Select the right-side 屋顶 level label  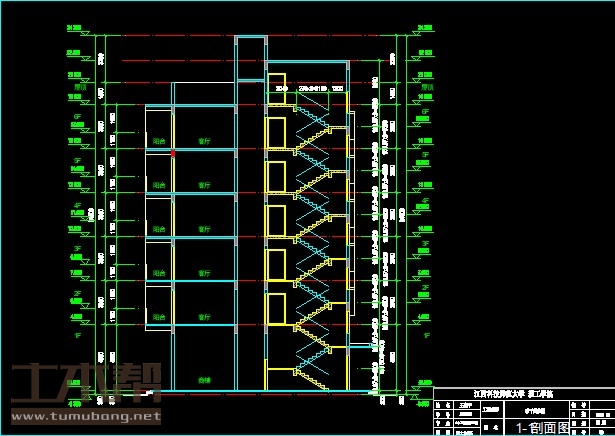tap(424, 86)
